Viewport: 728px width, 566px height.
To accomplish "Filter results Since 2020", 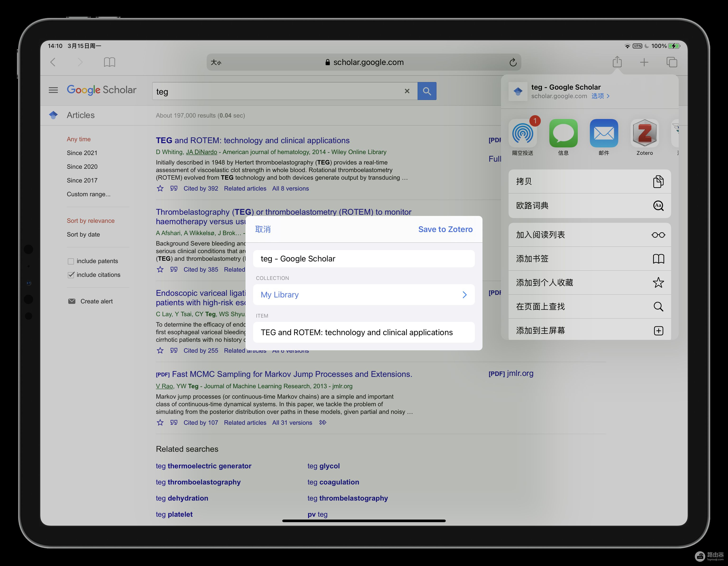I will pyautogui.click(x=82, y=167).
